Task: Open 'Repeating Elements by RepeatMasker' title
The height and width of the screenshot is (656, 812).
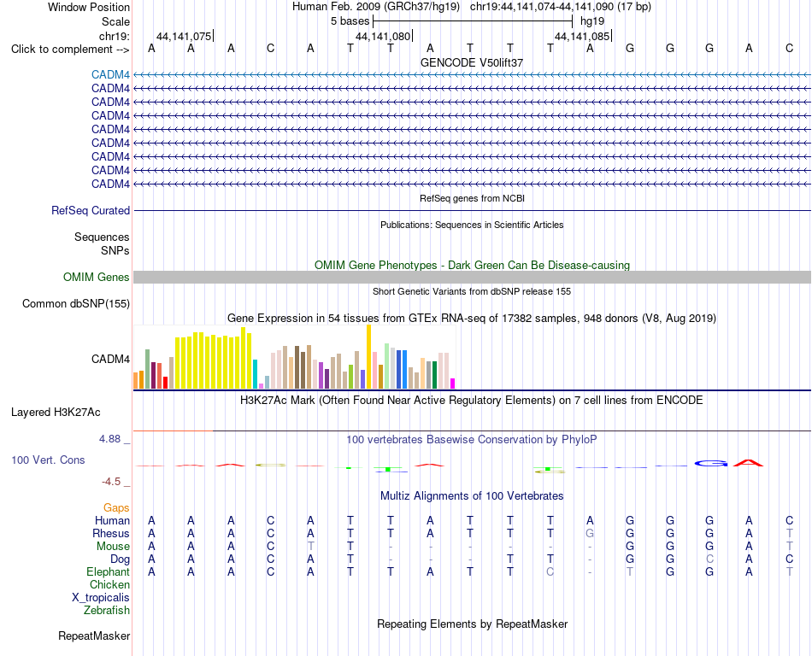Action: tap(472, 624)
